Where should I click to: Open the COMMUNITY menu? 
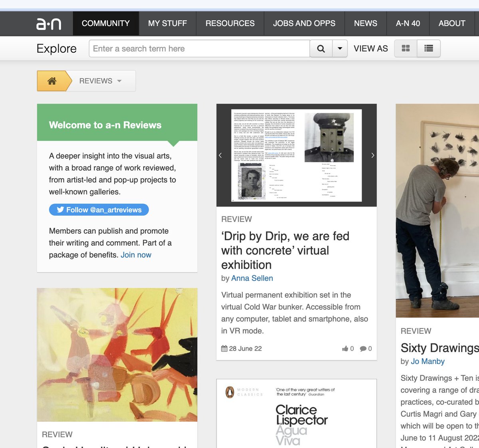pos(106,23)
